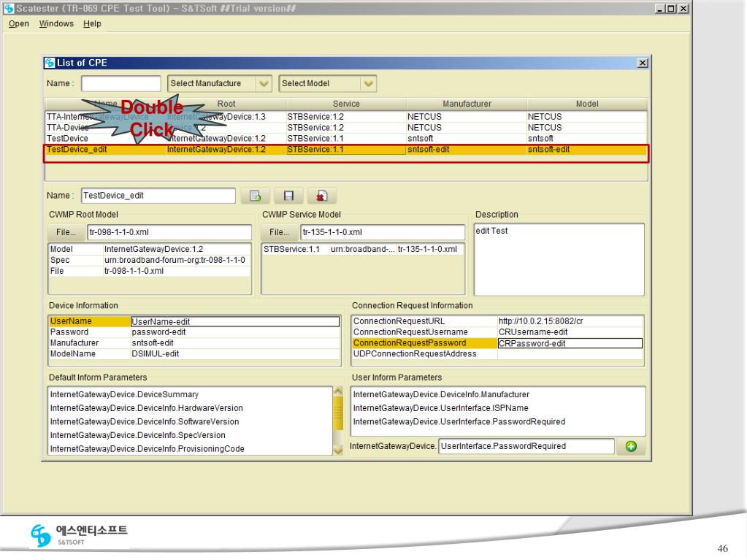747x560 pixels.
Task: Click the UserName-edit value field
Action: point(235,321)
